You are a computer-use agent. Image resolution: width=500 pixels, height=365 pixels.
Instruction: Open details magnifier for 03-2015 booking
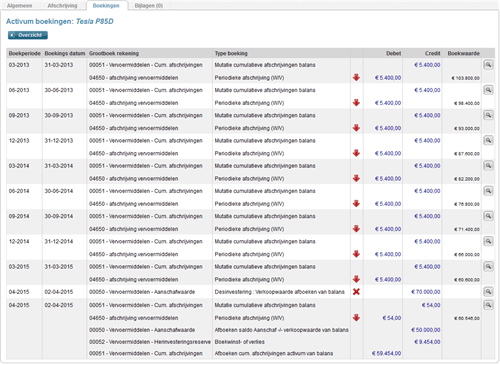[488, 267]
